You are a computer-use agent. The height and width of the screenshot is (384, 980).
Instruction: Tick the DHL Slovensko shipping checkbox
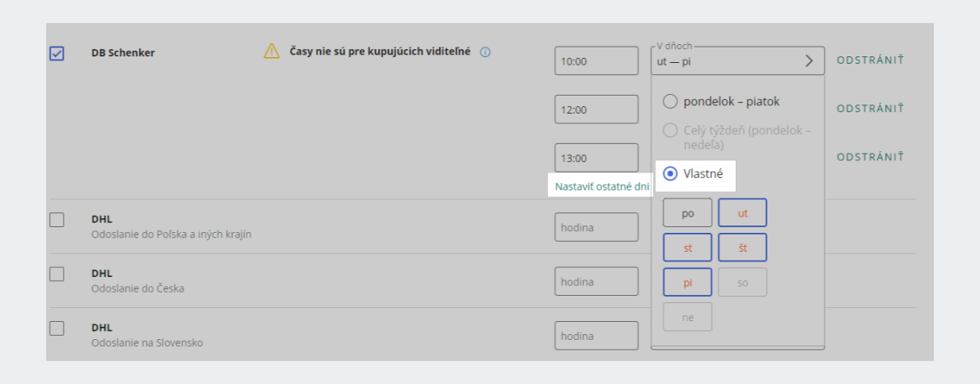click(x=57, y=328)
